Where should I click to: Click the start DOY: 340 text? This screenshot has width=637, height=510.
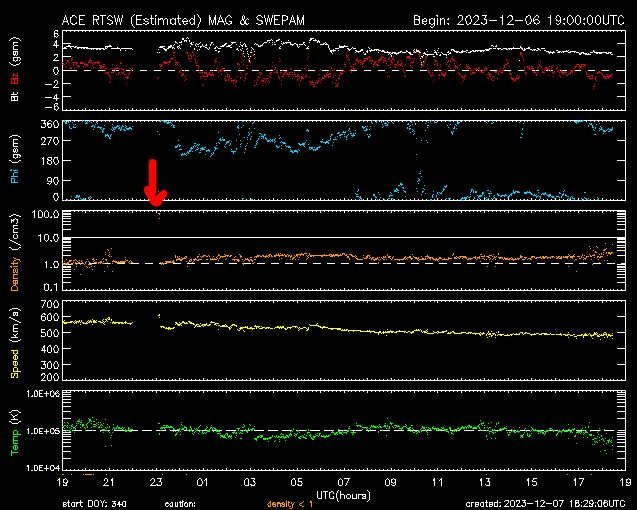point(94,503)
